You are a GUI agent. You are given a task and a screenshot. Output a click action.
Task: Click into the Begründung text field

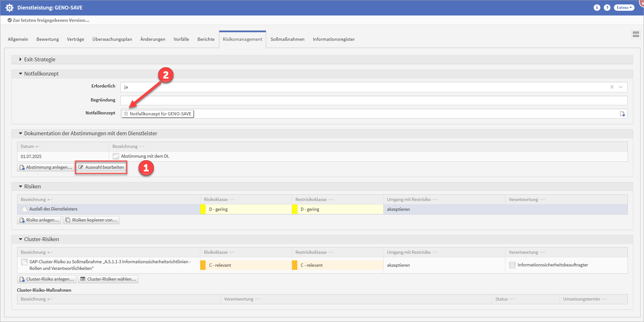(x=373, y=100)
